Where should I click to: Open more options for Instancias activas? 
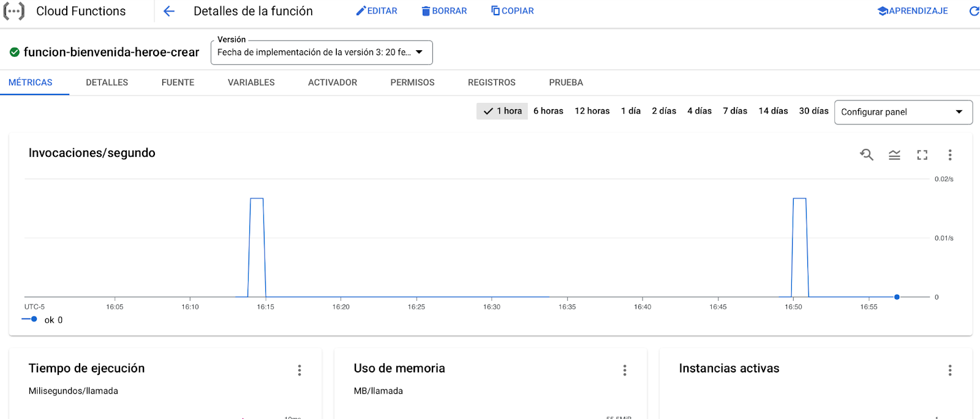(x=950, y=370)
